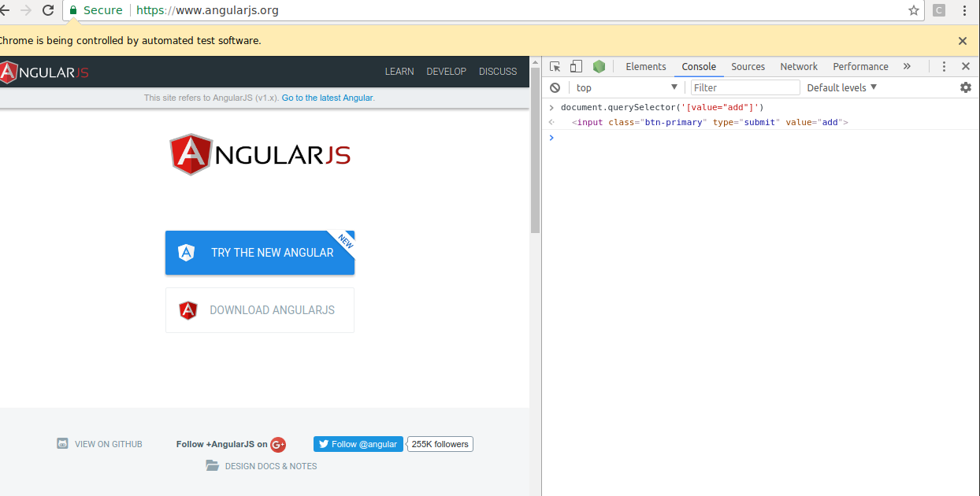This screenshot has width=980, height=496.
Task: Click the browser forward arrow
Action: [26, 10]
